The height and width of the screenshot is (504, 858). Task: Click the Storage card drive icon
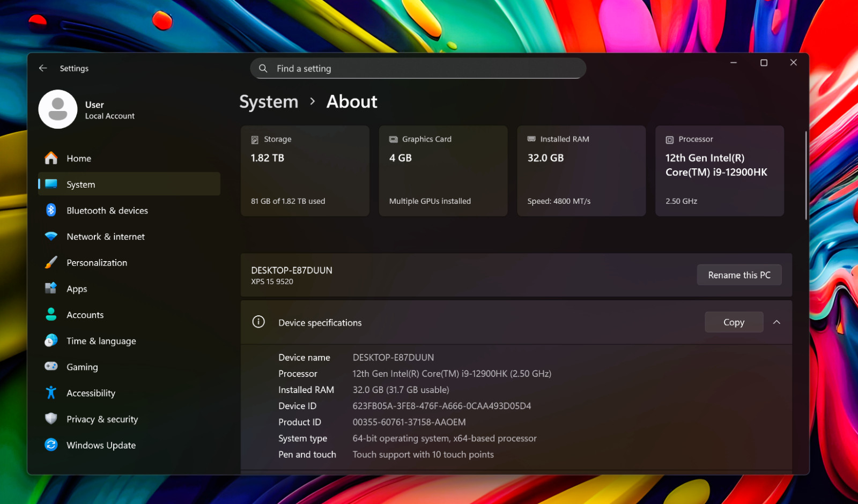click(x=255, y=139)
